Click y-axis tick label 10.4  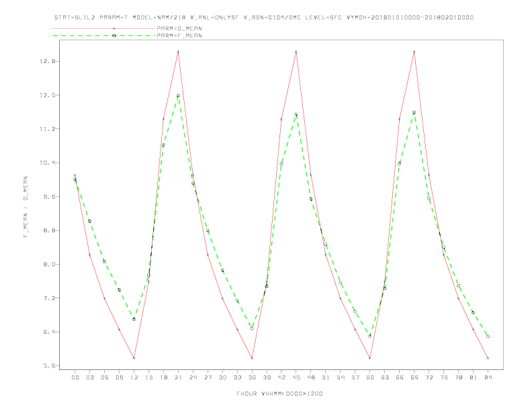[47, 163]
